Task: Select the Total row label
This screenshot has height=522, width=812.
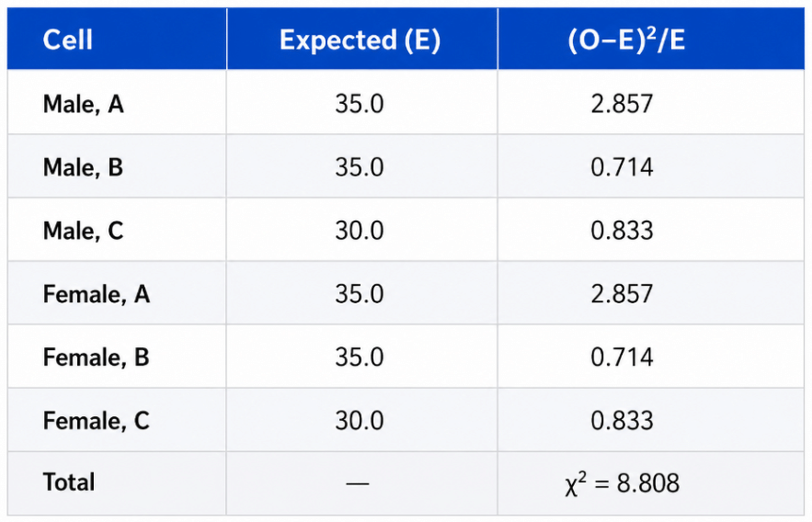Action: (69, 482)
